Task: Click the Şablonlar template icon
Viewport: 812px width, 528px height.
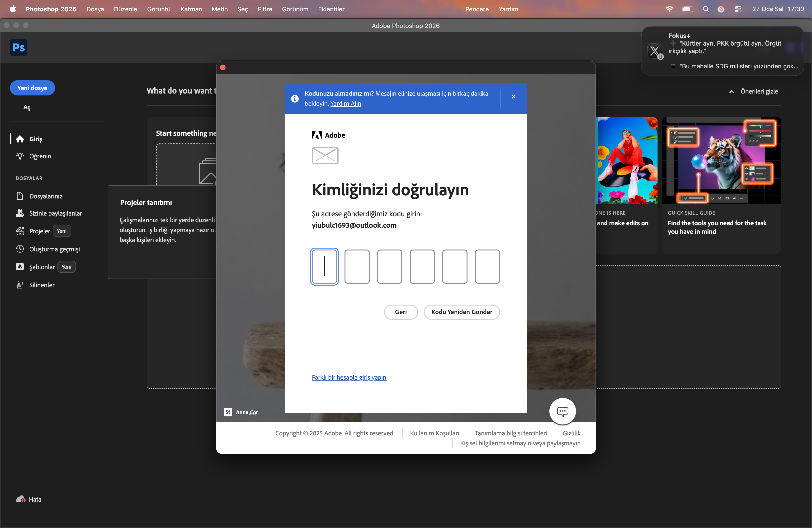Action: [20, 267]
